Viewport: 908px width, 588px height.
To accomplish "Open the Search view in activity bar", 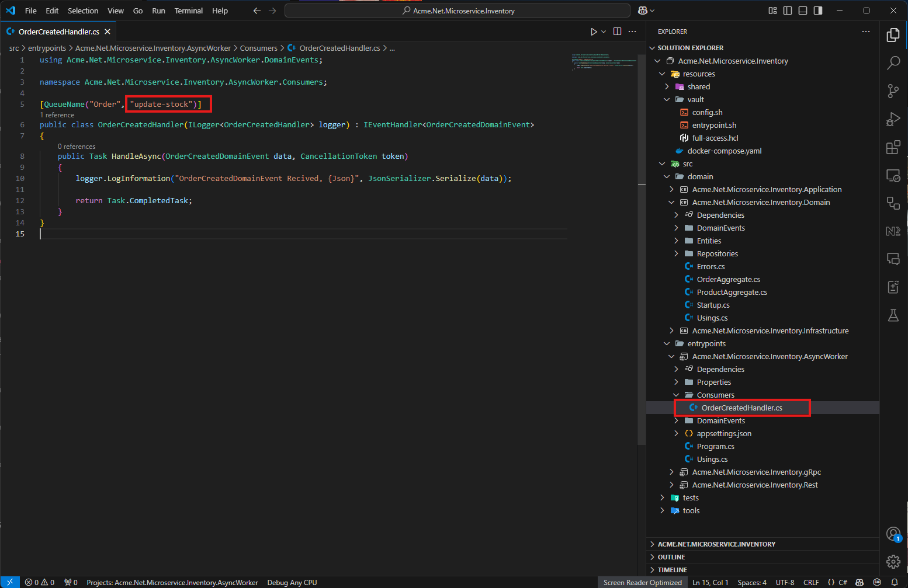I will click(893, 63).
